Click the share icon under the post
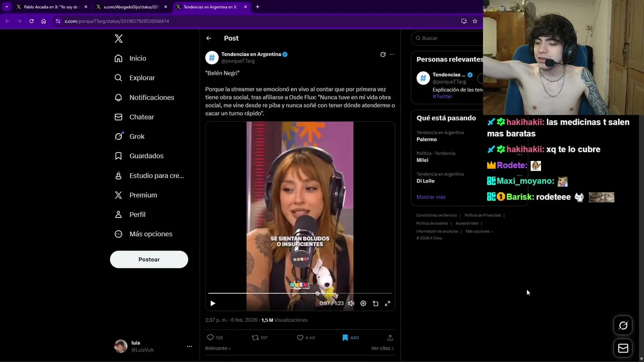 [x=390, y=337]
